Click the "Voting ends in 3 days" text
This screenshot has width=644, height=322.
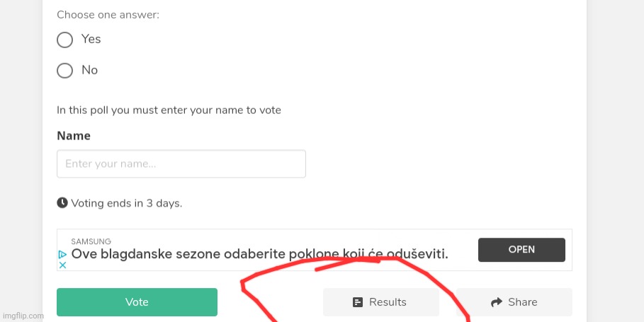click(127, 203)
